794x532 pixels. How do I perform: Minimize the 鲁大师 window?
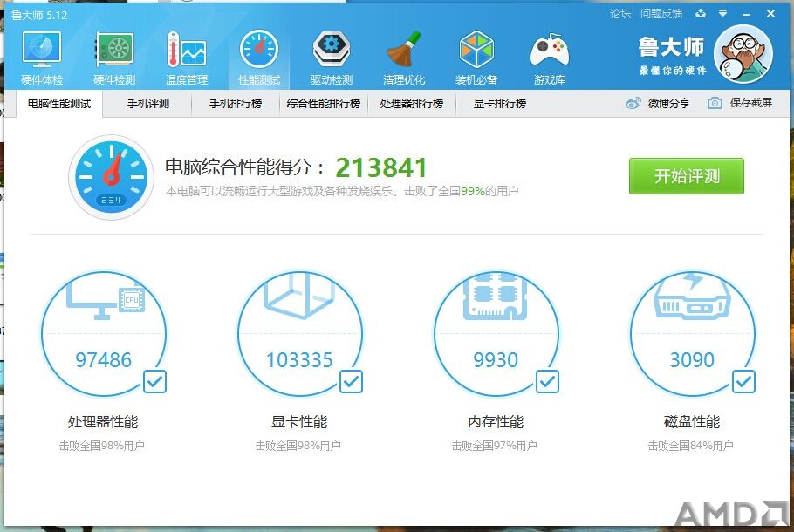tap(746, 14)
